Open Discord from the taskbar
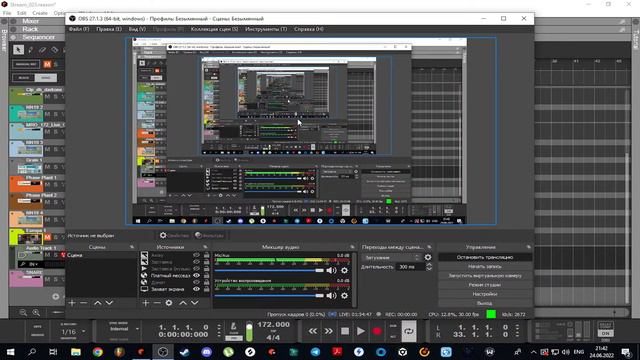The height and width of the screenshot is (360, 640). (207, 352)
